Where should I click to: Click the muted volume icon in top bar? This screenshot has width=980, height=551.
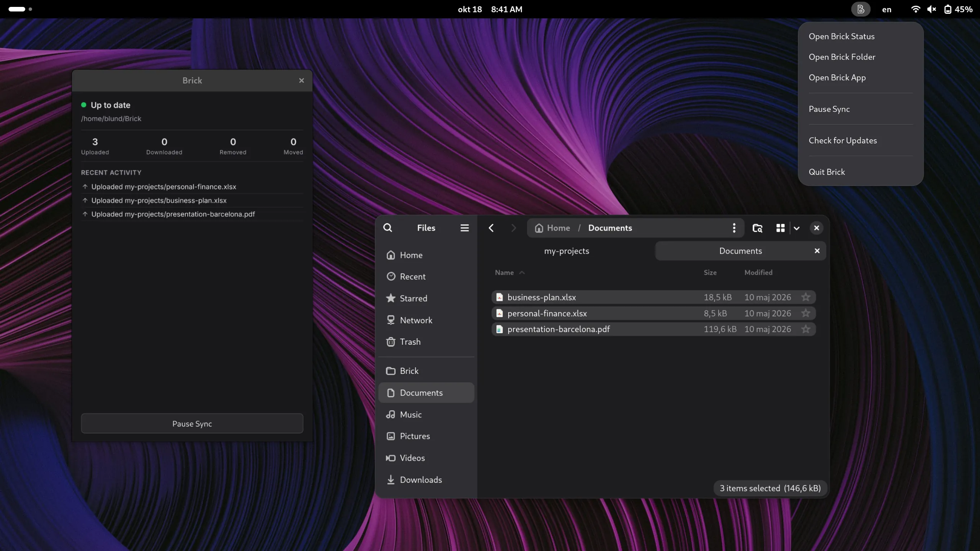(931, 9)
